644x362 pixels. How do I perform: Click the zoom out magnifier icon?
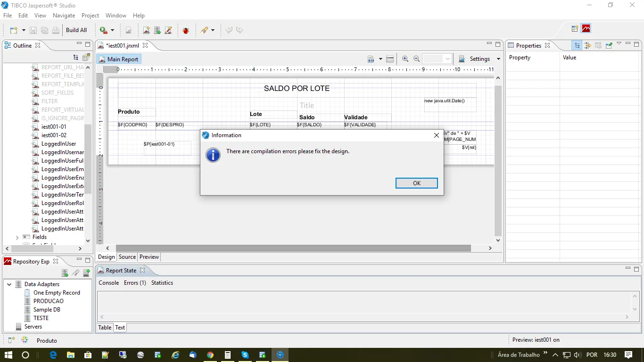click(416, 59)
